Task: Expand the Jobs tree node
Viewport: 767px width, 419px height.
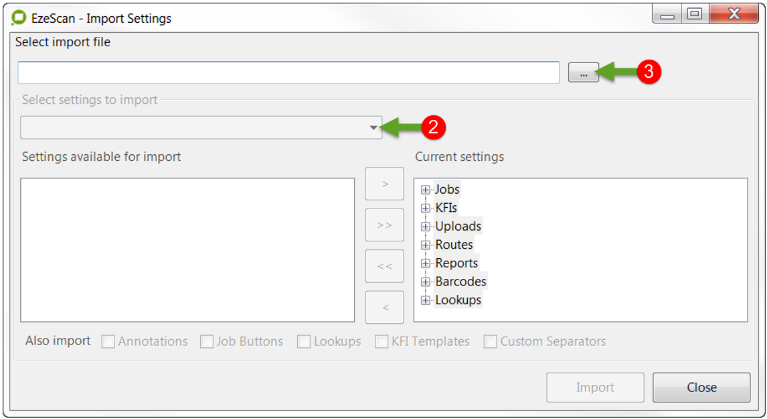Action: (x=426, y=190)
